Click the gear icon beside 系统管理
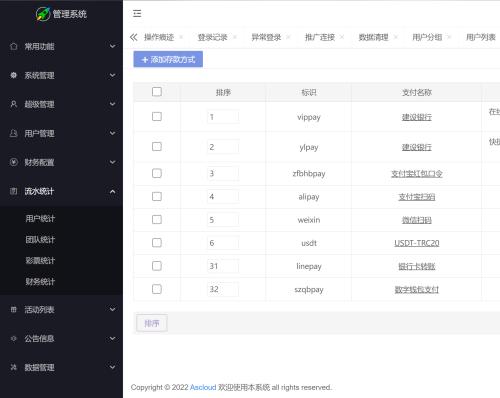500x398 pixels. [x=14, y=75]
